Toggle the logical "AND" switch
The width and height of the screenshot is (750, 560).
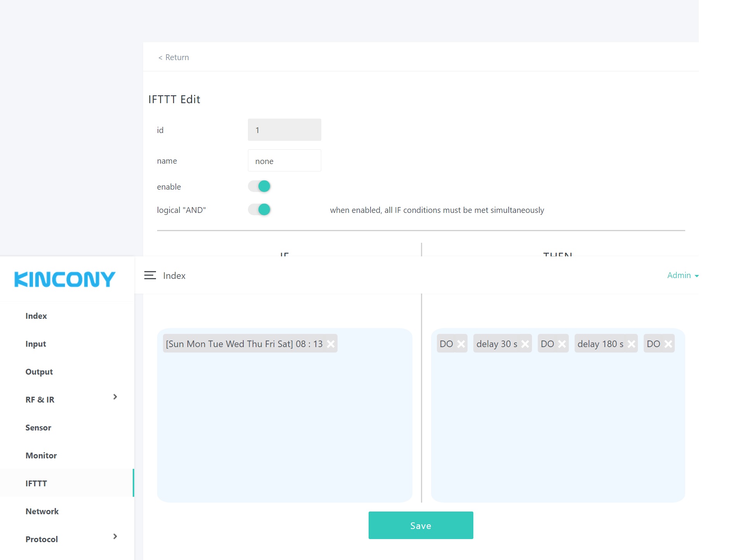click(x=260, y=210)
